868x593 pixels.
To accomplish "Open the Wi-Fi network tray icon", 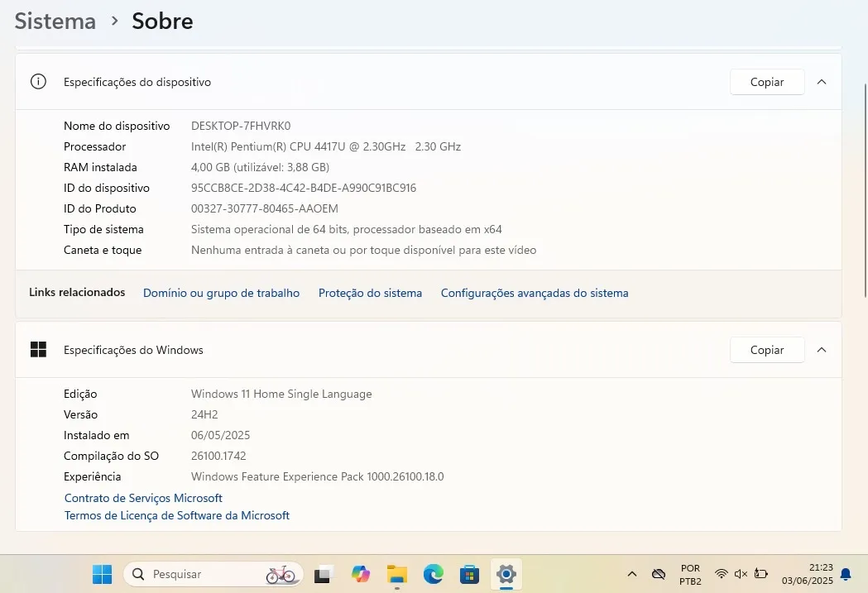I will [721, 574].
